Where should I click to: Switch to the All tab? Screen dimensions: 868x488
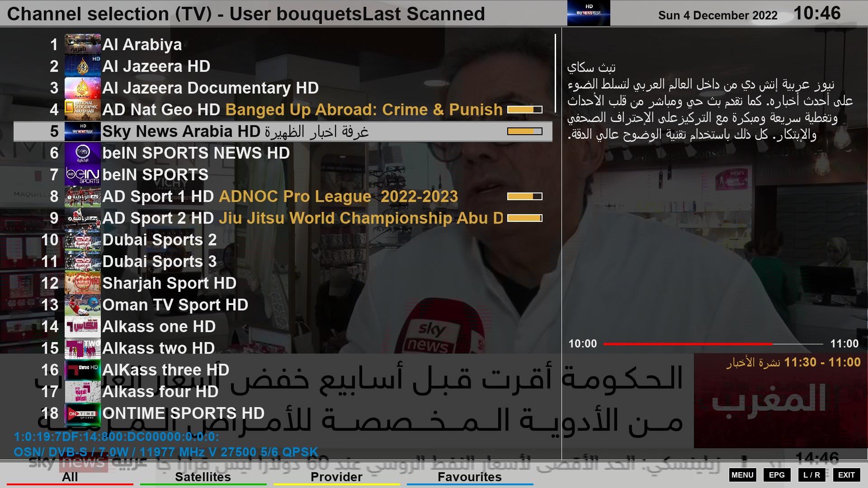[x=70, y=477]
